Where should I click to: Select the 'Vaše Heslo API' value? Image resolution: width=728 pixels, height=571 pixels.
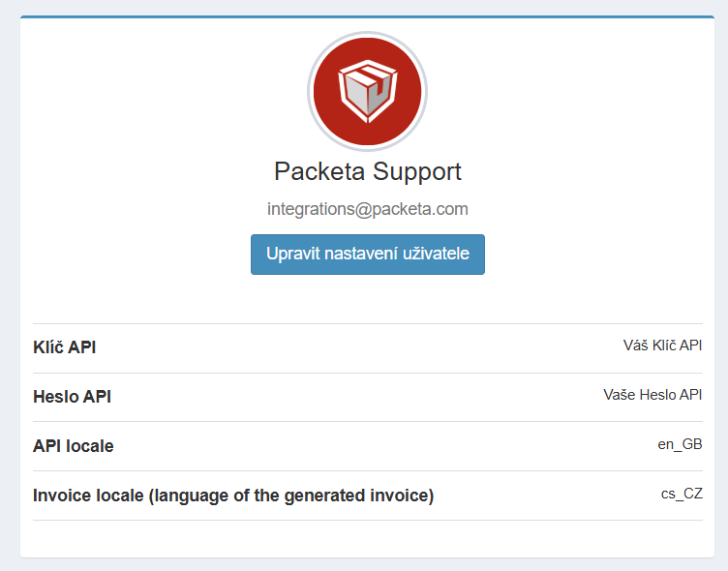[x=652, y=395]
